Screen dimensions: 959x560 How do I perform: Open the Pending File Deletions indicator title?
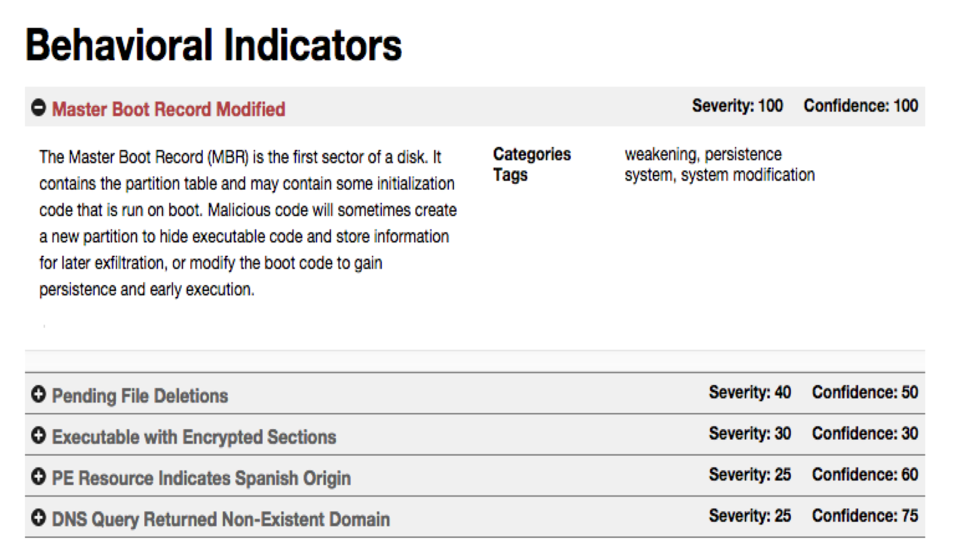pos(140,396)
